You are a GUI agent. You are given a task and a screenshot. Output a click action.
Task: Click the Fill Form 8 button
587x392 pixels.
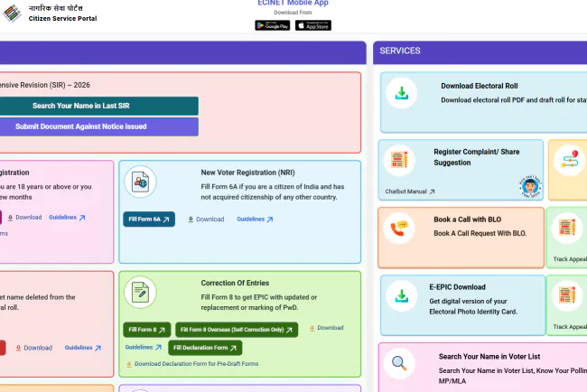(x=146, y=330)
